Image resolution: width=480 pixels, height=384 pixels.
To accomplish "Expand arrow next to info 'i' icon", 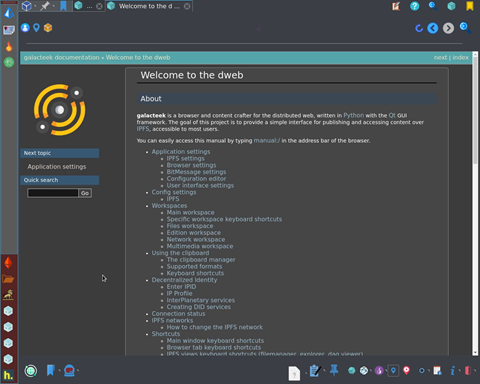I will coord(459,370).
